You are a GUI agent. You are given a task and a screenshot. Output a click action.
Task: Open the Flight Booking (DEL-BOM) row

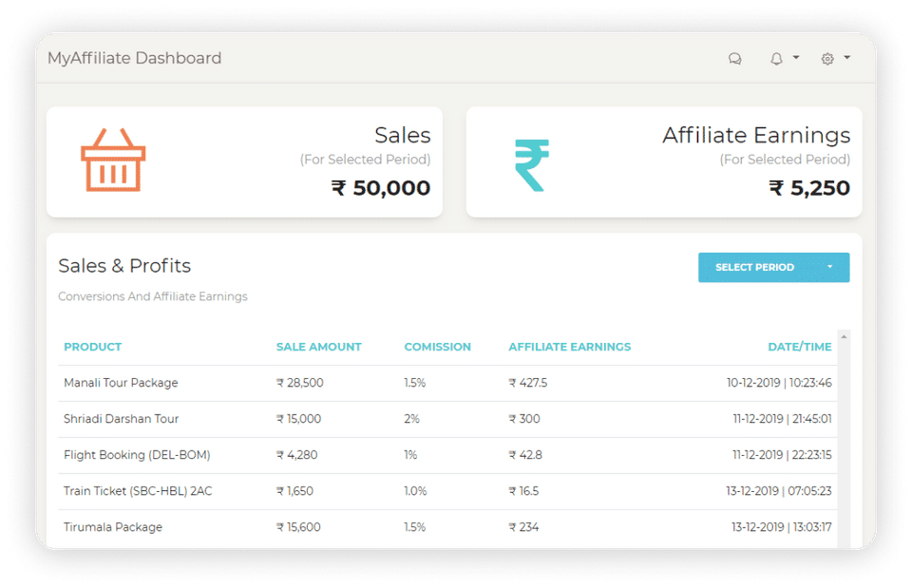coord(137,455)
